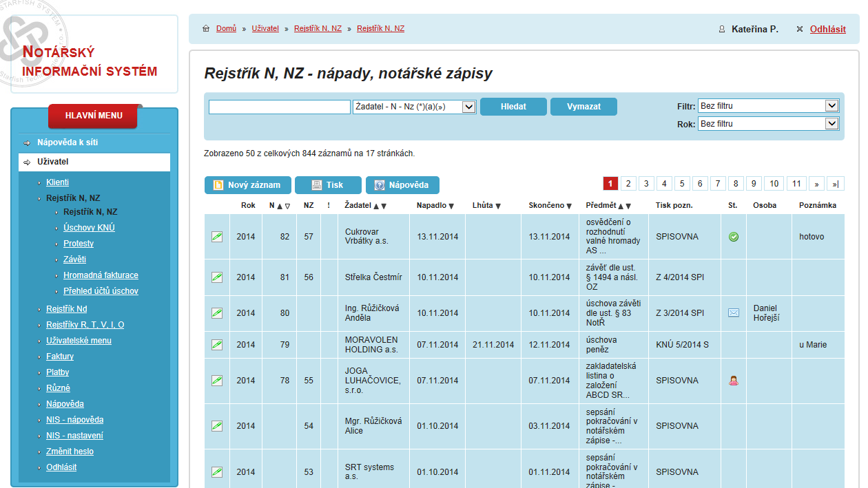868x488 pixels.
Task: Click the home icon in breadcrumb
Action: [206, 29]
